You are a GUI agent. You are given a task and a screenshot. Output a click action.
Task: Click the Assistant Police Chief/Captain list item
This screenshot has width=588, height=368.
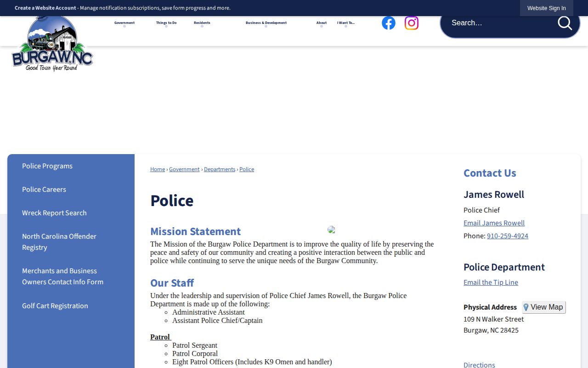[x=217, y=321]
